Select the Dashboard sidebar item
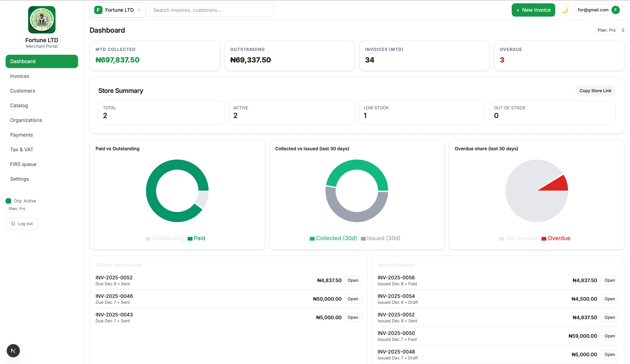This screenshot has width=630, height=364. (41, 61)
